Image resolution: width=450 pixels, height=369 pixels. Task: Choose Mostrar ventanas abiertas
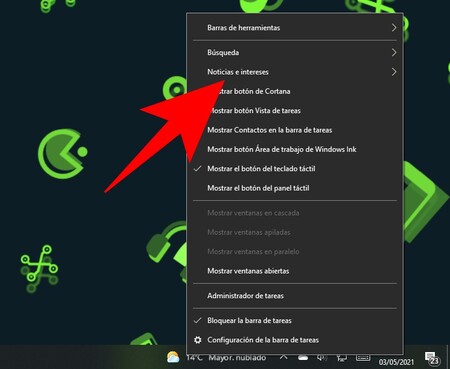295,271
